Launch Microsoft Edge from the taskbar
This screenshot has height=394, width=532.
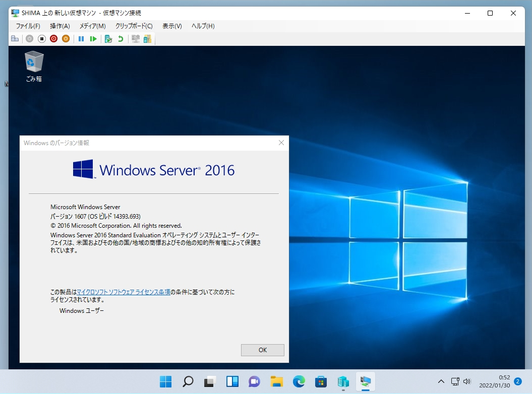(299, 382)
